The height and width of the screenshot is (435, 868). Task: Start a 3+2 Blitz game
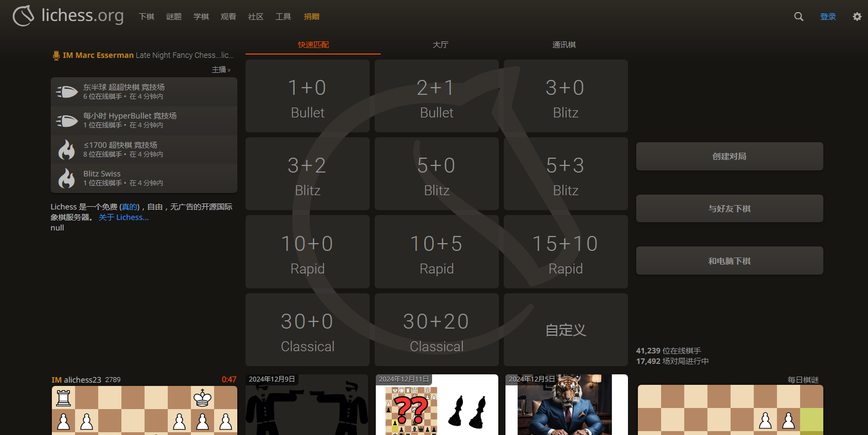pos(307,174)
